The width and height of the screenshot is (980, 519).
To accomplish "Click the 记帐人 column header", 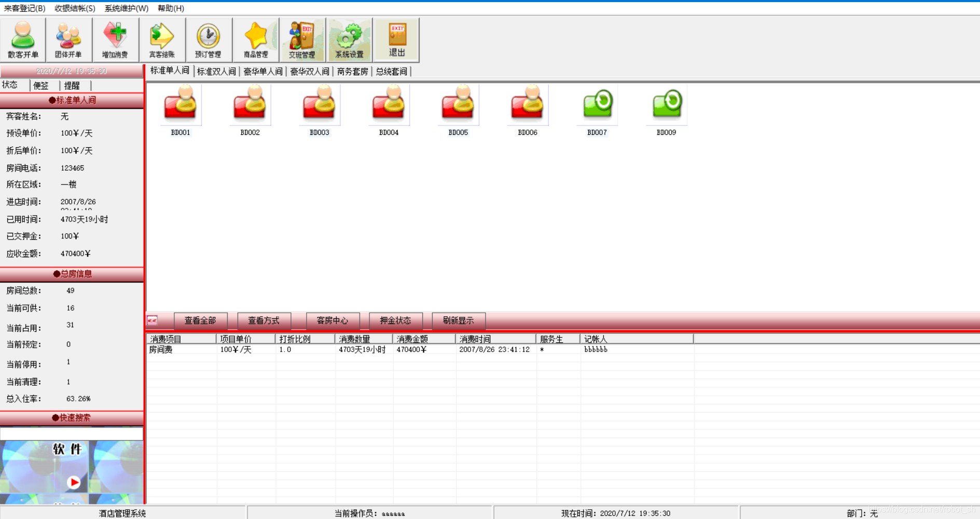I will 637,339.
